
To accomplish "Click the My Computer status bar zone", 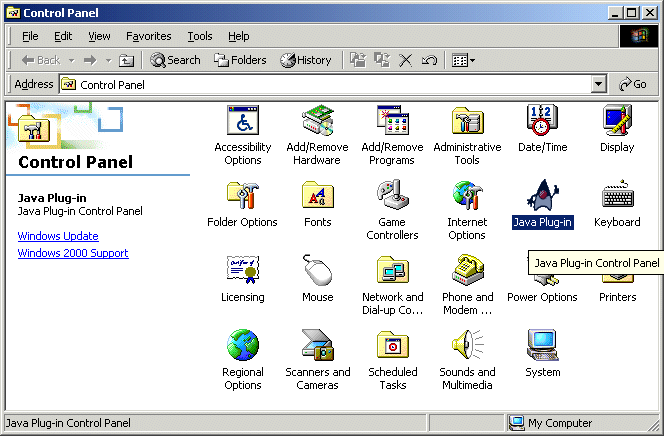I will coord(581,423).
